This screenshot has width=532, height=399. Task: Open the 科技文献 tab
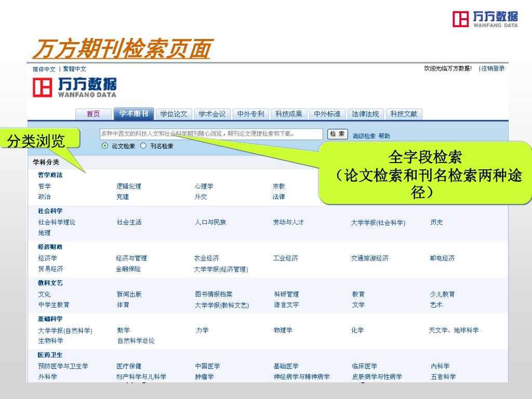click(x=404, y=114)
